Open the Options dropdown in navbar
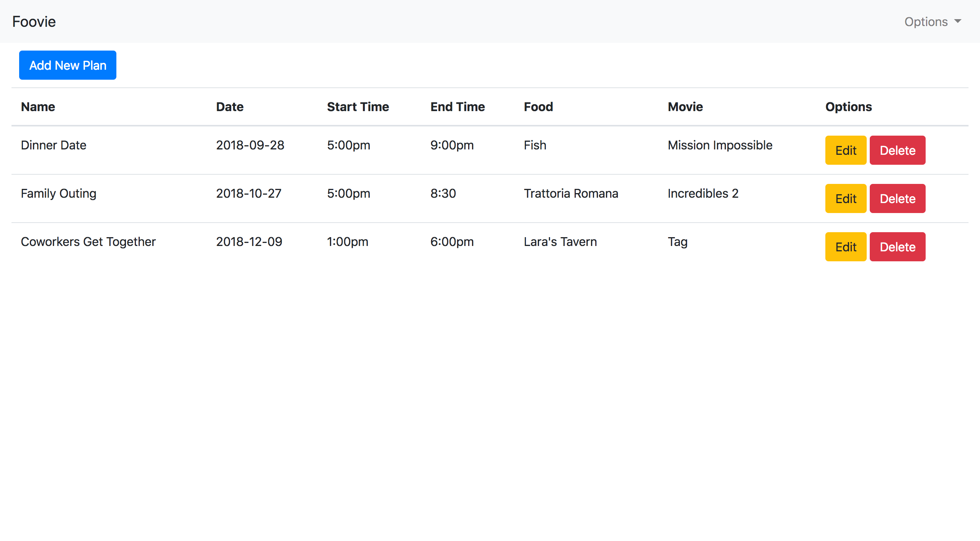This screenshot has height=541, width=980. 933,22
